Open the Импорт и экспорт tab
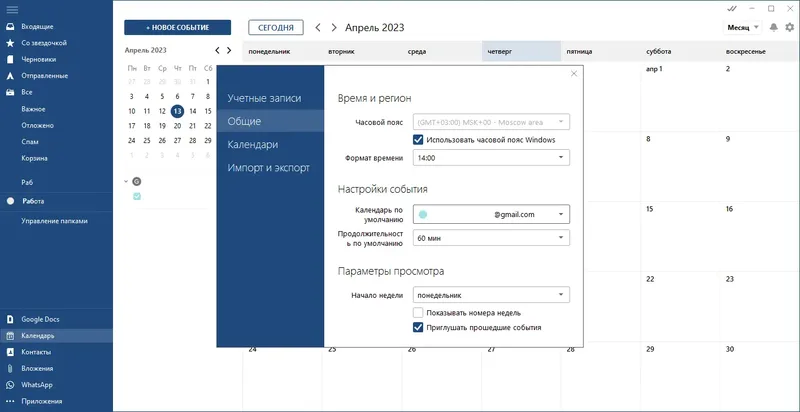Image resolution: width=800 pixels, height=412 pixels. click(x=270, y=168)
